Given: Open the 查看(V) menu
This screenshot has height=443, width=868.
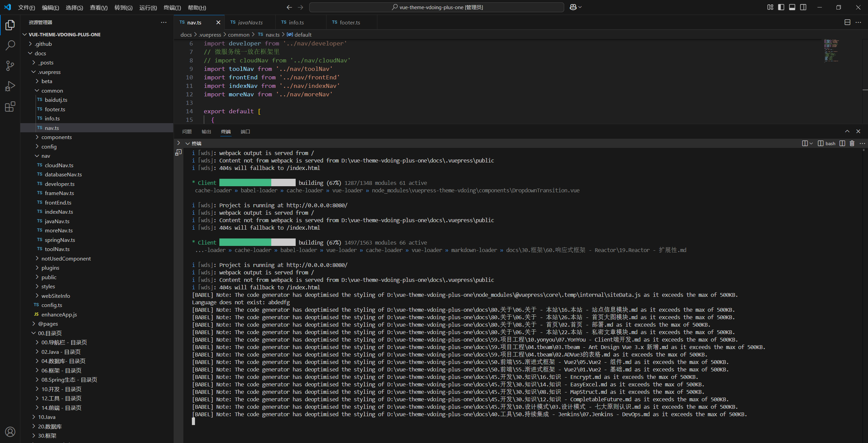Looking at the screenshot, I should [99, 7].
